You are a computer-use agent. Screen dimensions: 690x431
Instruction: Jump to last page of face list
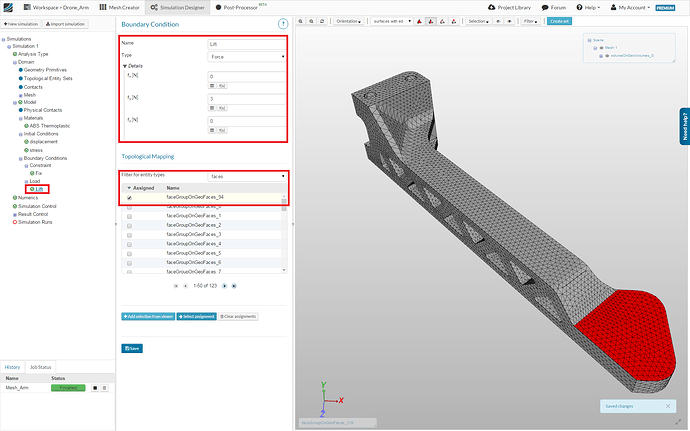[x=234, y=286]
